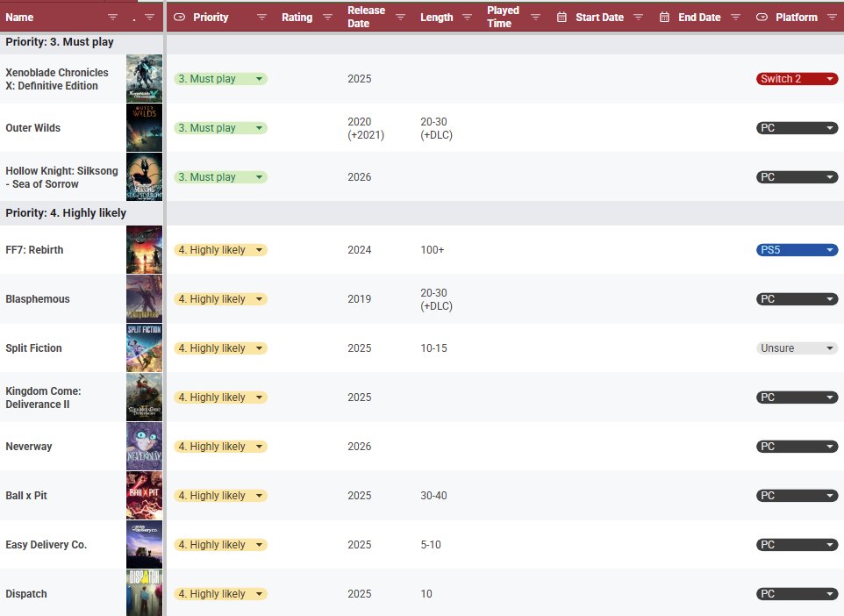Screen dimensions: 844x616
Task: Select Release Date '2019' for Blasphemous
Action: click(x=378, y=299)
